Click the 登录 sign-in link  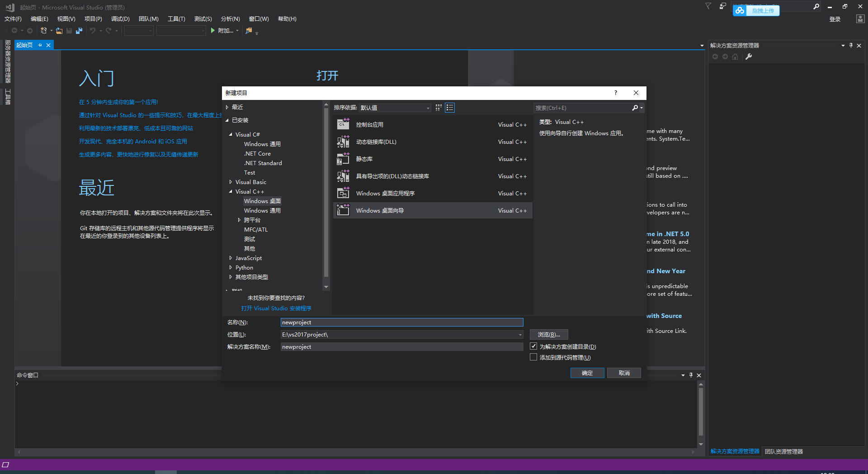click(x=835, y=19)
